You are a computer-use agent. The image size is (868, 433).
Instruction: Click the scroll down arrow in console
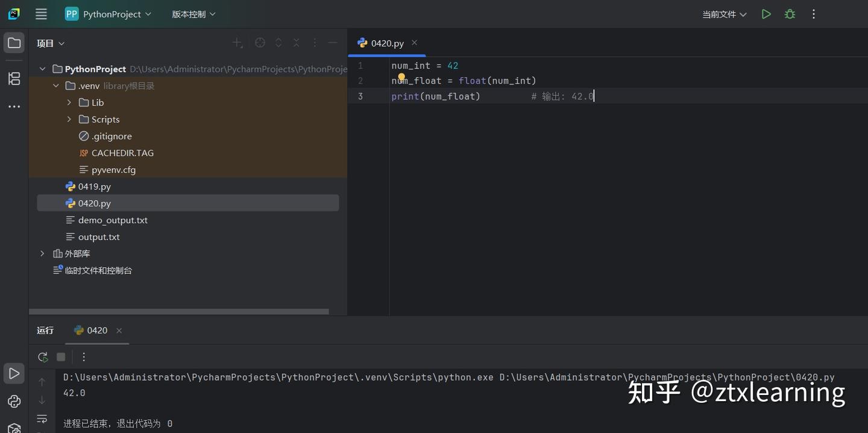tap(42, 400)
